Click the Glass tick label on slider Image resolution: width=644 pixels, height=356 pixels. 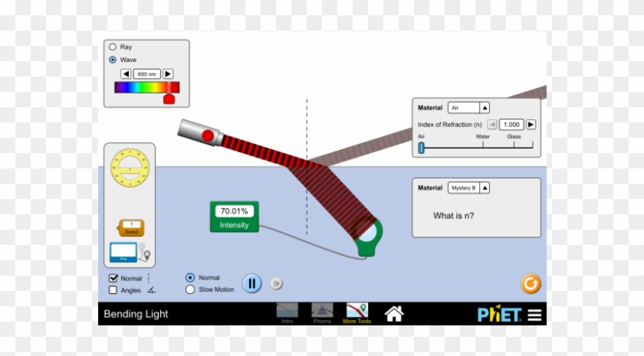click(x=514, y=136)
